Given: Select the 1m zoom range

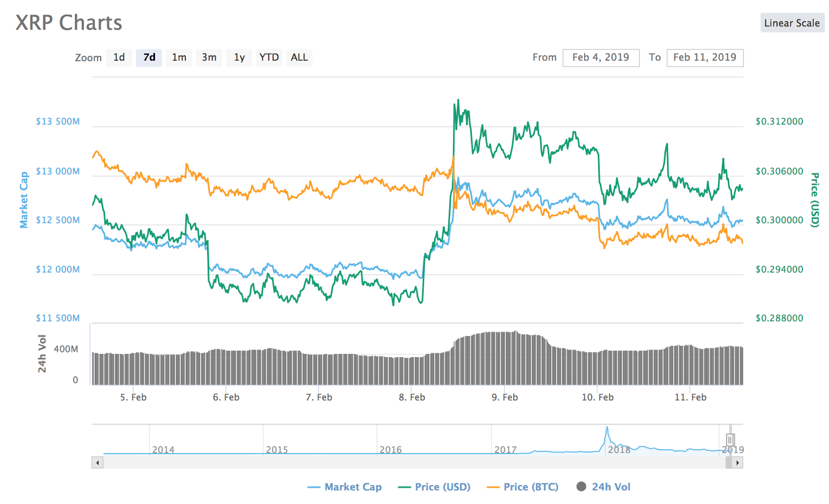Looking at the screenshot, I should 179,57.
